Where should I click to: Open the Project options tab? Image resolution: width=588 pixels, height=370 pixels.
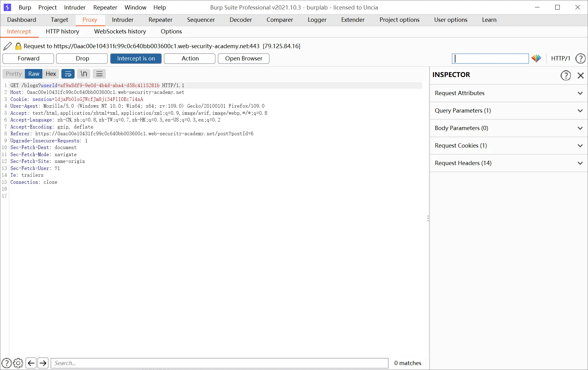click(400, 20)
